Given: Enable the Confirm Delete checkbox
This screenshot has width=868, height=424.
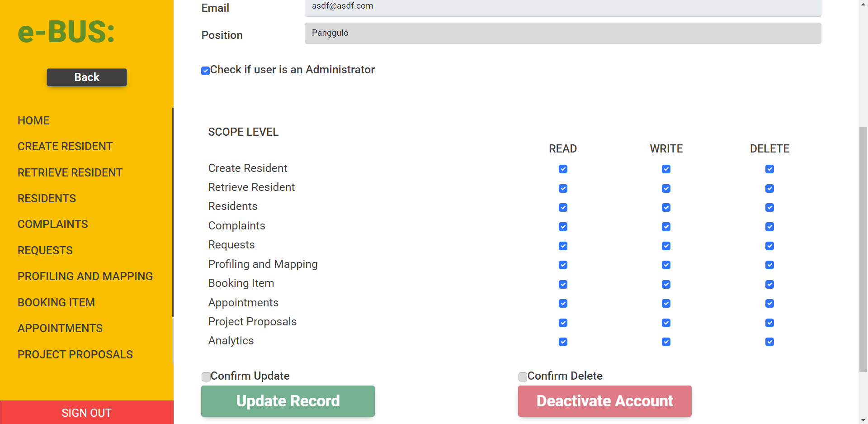Looking at the screenshot, I should (523, 377).
